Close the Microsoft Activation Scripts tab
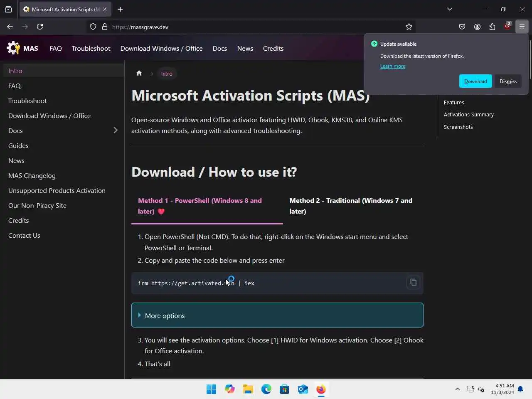Screen dimensions: 532x399 click(105, 9)
